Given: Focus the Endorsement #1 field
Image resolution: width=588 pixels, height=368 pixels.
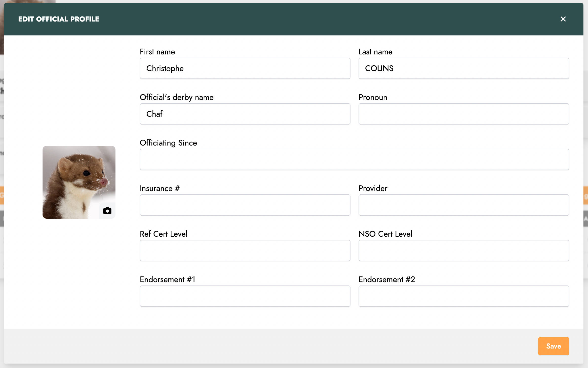Looking at the screenshot, I should coord(245,296).
